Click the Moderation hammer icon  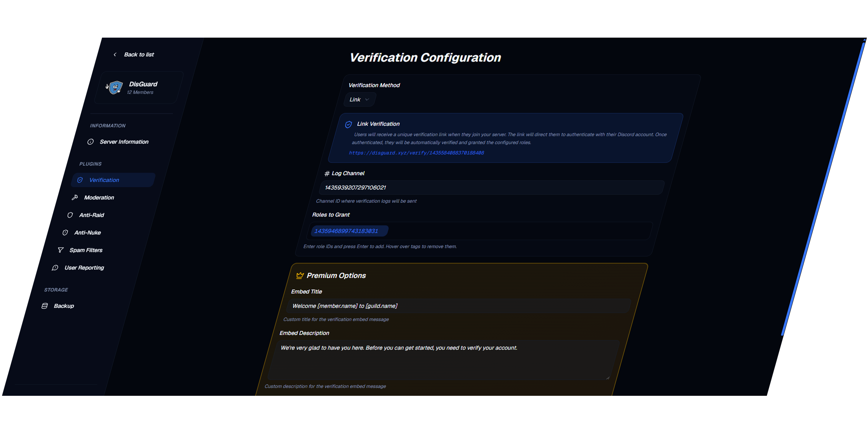coord(75,197)
